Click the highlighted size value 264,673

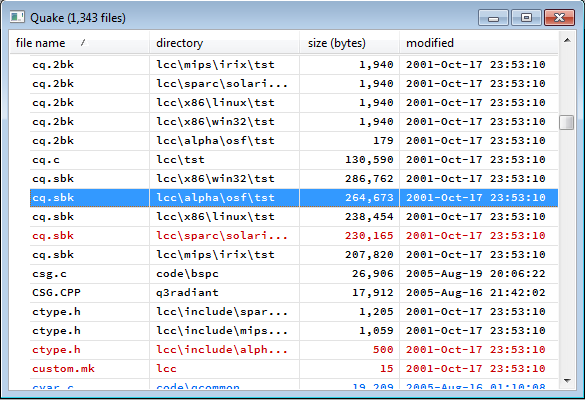tap(369, 198)
